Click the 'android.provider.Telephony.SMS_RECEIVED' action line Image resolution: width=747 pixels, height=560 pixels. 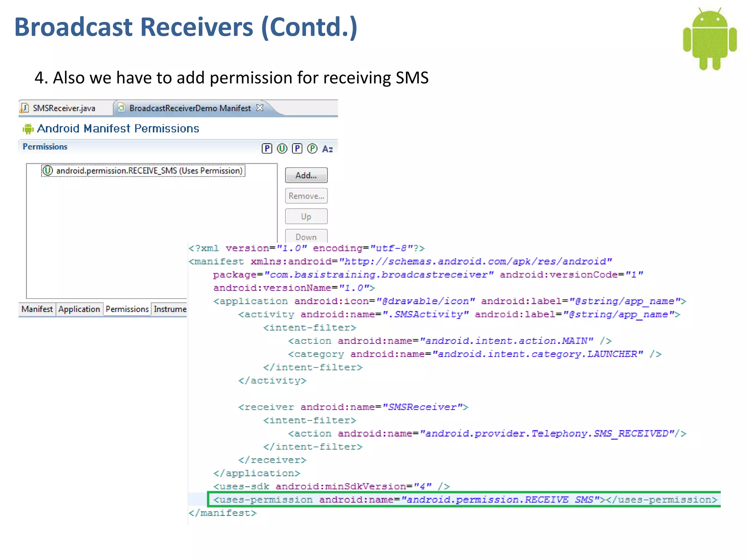tap(487, 433)
